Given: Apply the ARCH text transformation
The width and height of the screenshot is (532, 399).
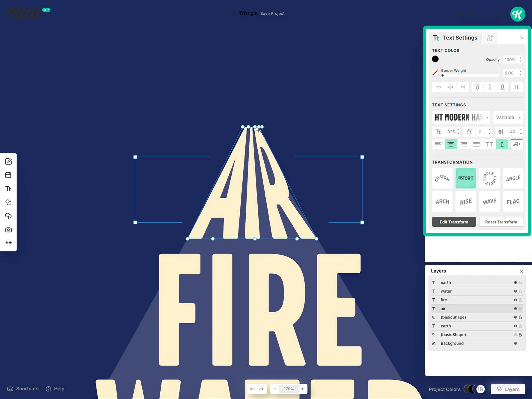Looking at the screenshot, I should [x=442, y=201].
